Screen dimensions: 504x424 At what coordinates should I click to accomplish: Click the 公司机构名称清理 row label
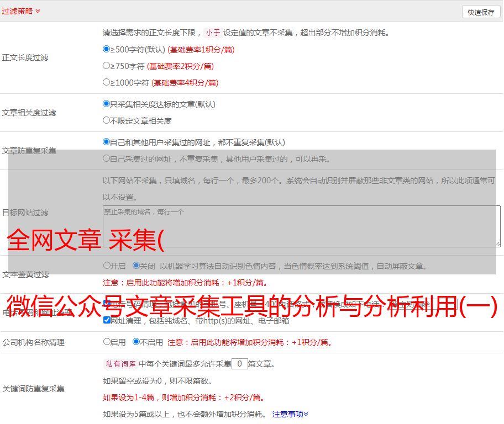tap(33, 342)
